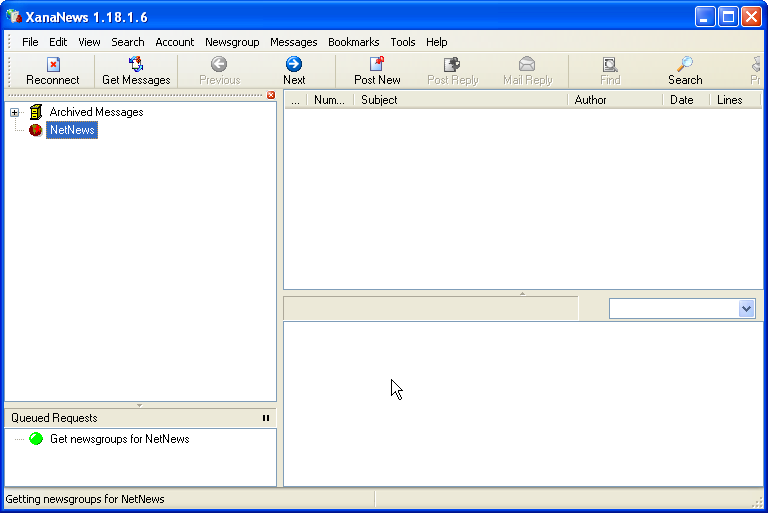
Task: Pause the Queued Requests list
Action: pos(266,418)
